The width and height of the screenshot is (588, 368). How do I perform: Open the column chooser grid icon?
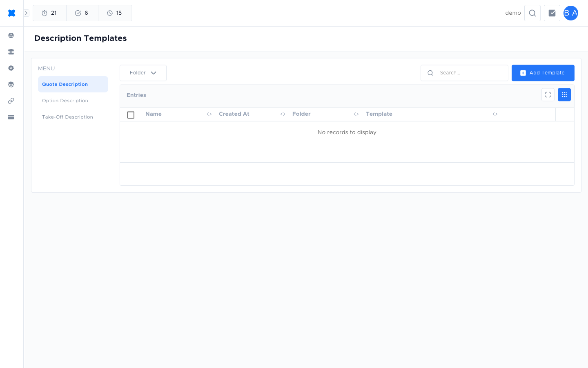(564, 95)
